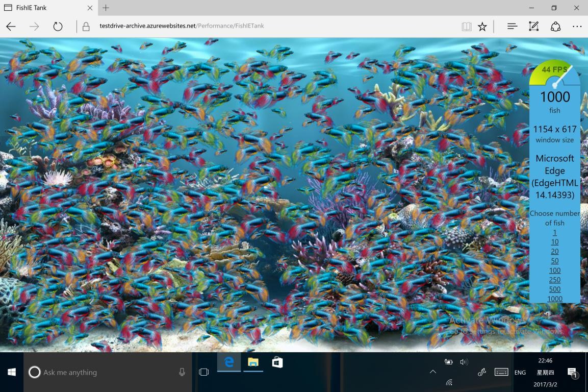Open the Windows Start menu
This screenshot has width=588, height=392.
pyautogui.click(x=12, y=372)
